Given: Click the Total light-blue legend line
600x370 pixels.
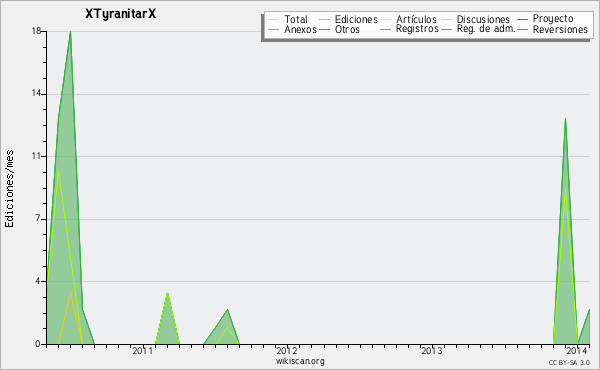Looking at the screenshot, I should 274,20.
